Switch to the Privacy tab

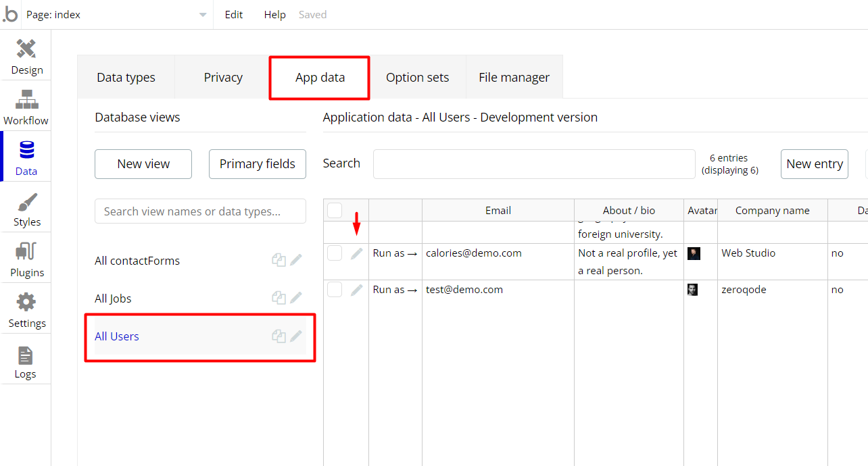223,78
